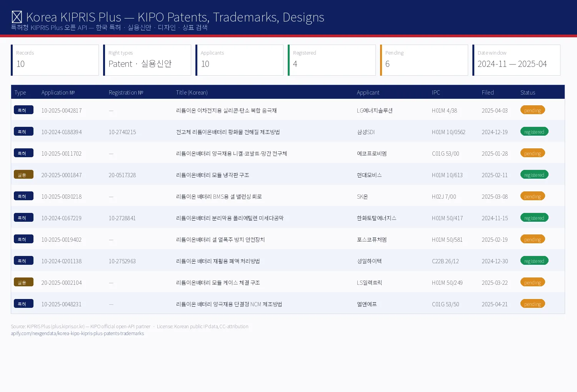The height and width of the screenshot is (392, 577).
Task: Click applicant 삼성SDI
Action: (x=366, y=132)
